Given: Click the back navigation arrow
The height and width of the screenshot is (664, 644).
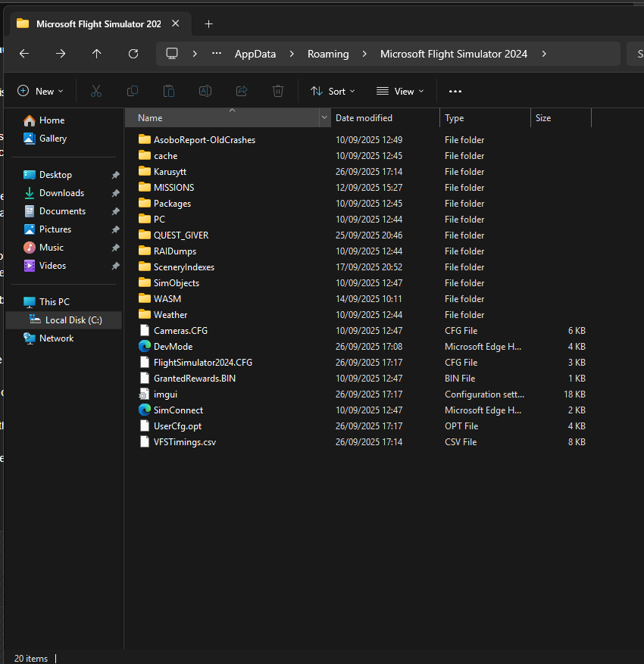Looking at the screenshot, I should [23, 54].
